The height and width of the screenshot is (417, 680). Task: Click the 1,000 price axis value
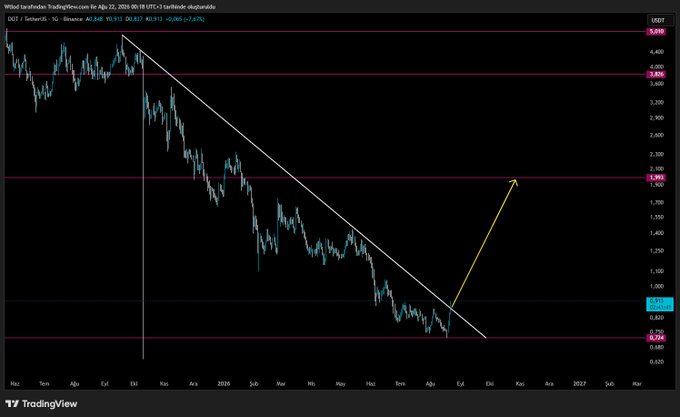coord(657,286)
